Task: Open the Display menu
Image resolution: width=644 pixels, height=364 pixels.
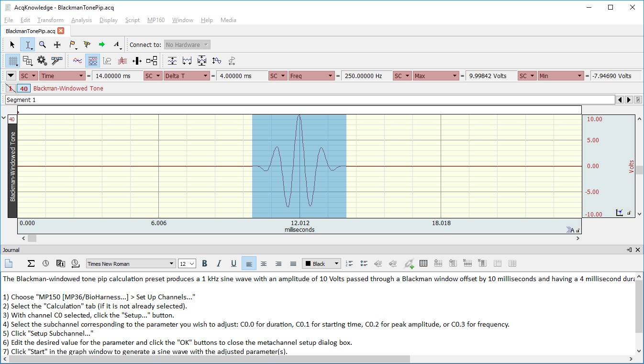Action: point(109,20)
